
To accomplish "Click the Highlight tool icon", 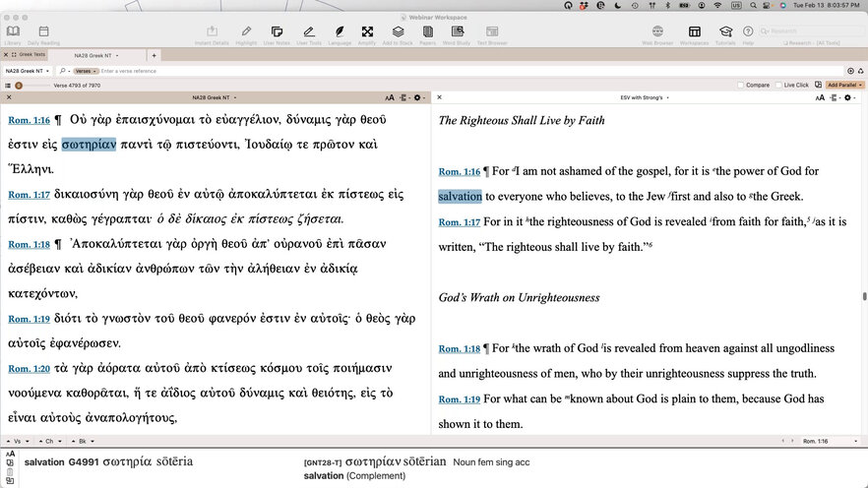I will [246, 32].
